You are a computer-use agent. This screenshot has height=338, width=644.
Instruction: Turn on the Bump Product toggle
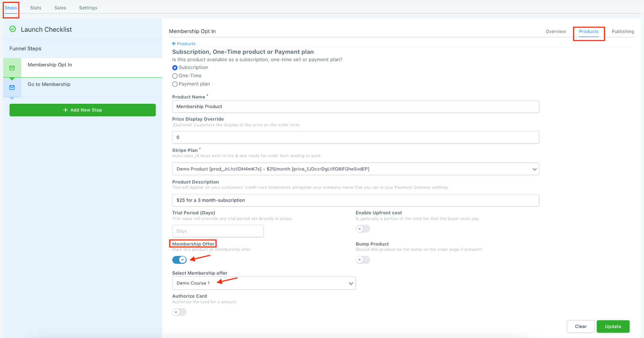pyautogui.click(x=363, y=260)
